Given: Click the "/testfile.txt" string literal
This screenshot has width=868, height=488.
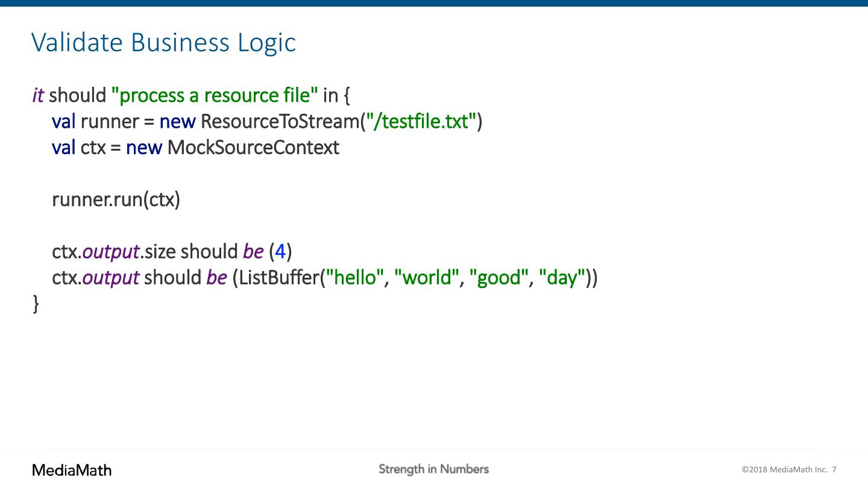Looking at the screenshot, I should point(422,121).
